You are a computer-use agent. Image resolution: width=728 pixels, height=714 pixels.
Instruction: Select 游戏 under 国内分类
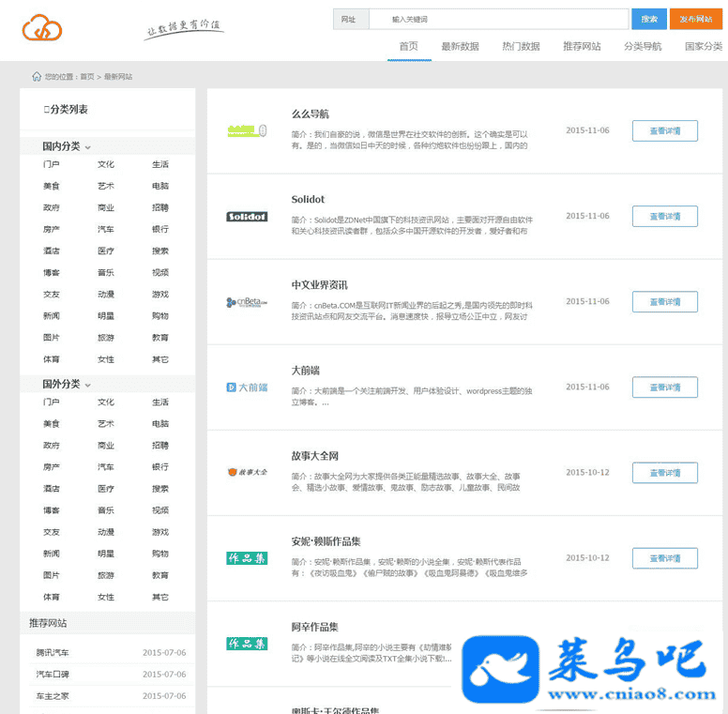[160, 295]
